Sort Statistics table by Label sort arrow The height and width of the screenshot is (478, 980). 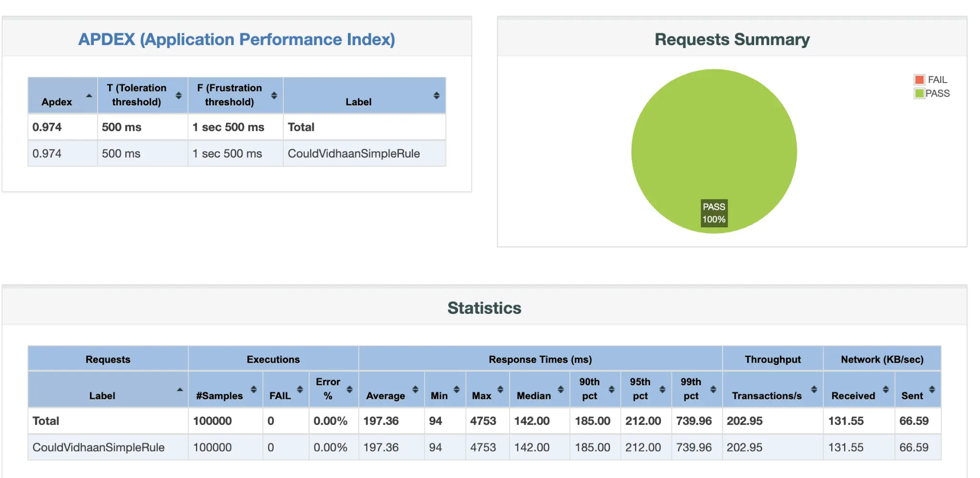coord(180,389)
